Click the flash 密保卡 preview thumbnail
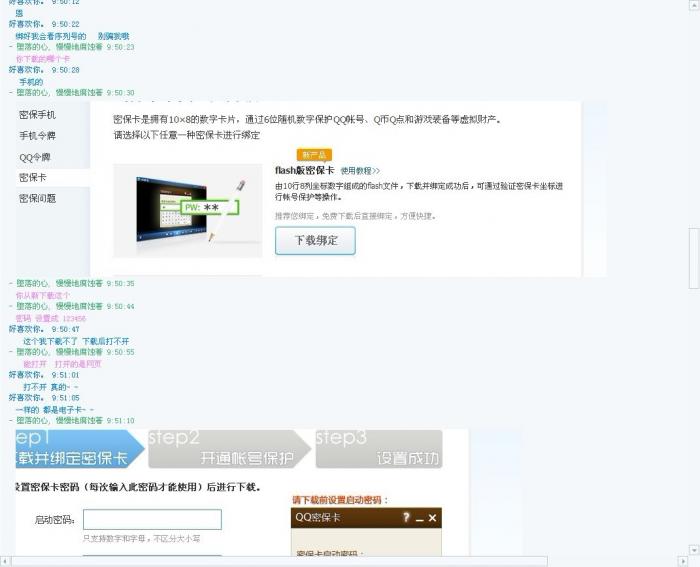Image resolution: width=700 pixels, height=567 pixels. tap(188, 211)
